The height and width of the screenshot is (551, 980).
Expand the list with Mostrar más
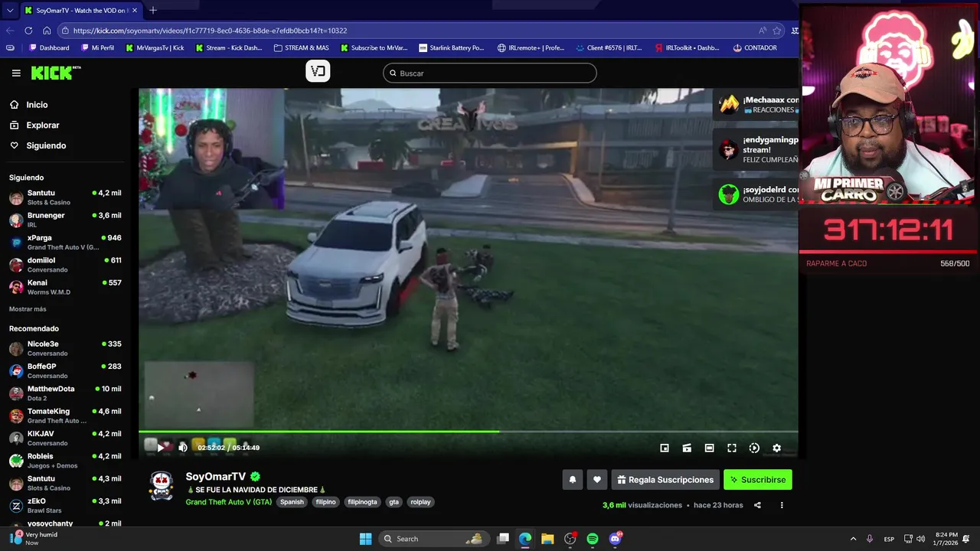(x=28, y=309)
